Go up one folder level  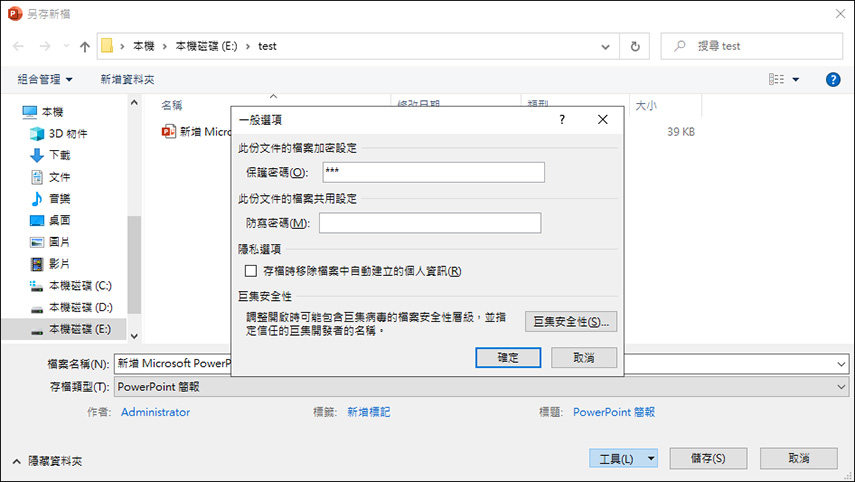pyautogui.click(x=85, y=47)
